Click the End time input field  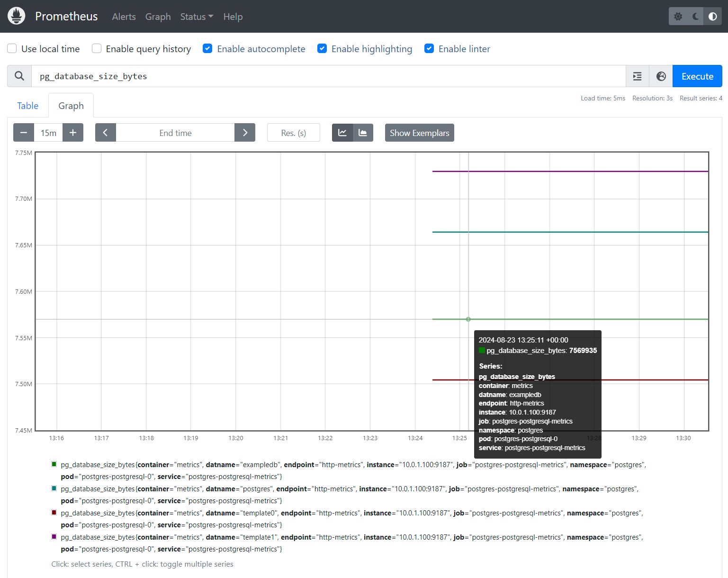coord(175,133)
